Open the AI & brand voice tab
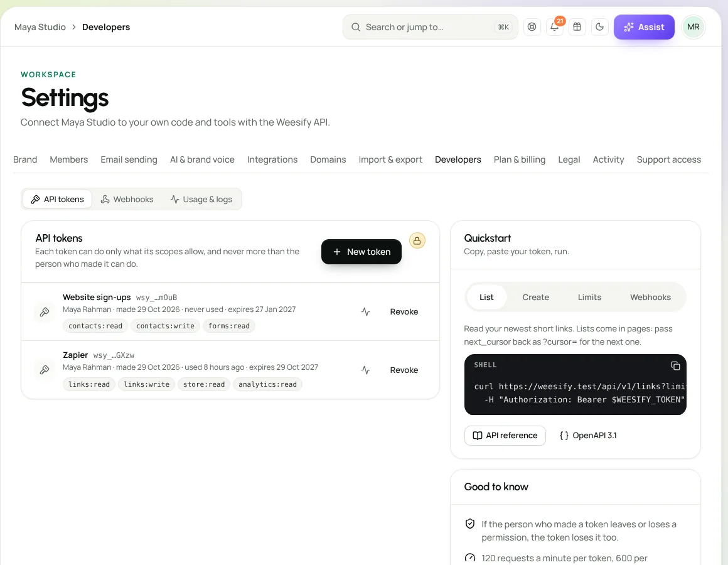This screenshot has height=565, width=728. [x=202, y=159]
